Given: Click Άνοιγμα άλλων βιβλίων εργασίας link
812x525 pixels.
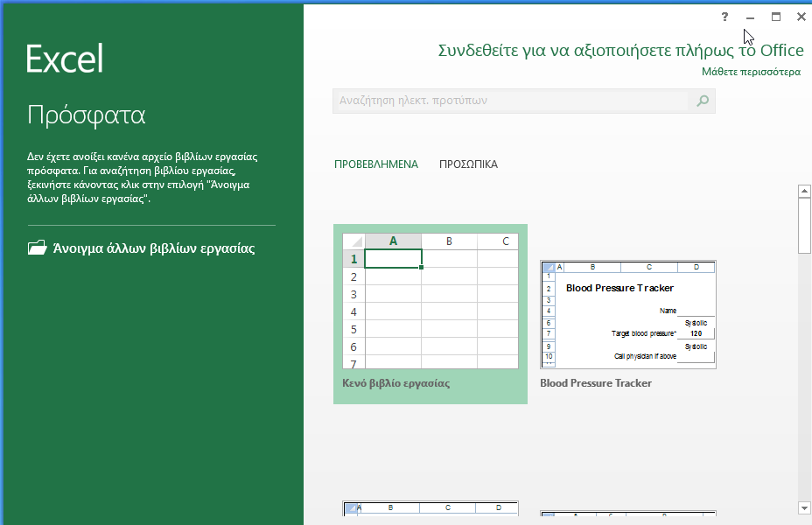Looking at the screenshot, I should 154,248.
